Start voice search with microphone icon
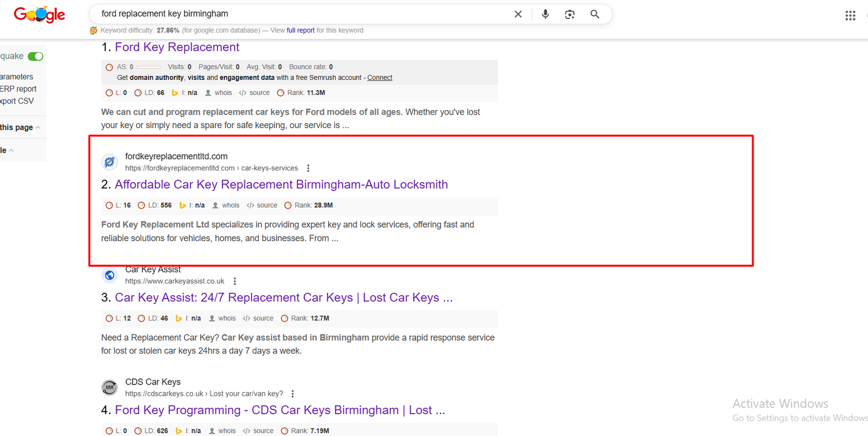868x436 pixels. (x=545, y=14)
